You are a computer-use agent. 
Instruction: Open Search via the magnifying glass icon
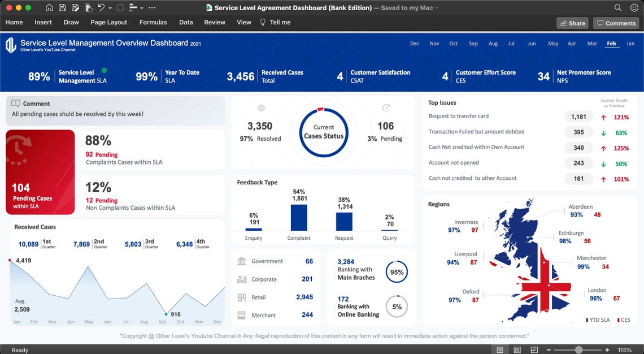tap(619, 8)
